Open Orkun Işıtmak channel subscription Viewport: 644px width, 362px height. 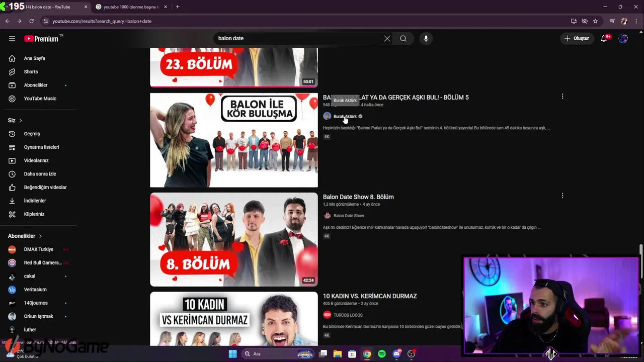coord(38,316)
